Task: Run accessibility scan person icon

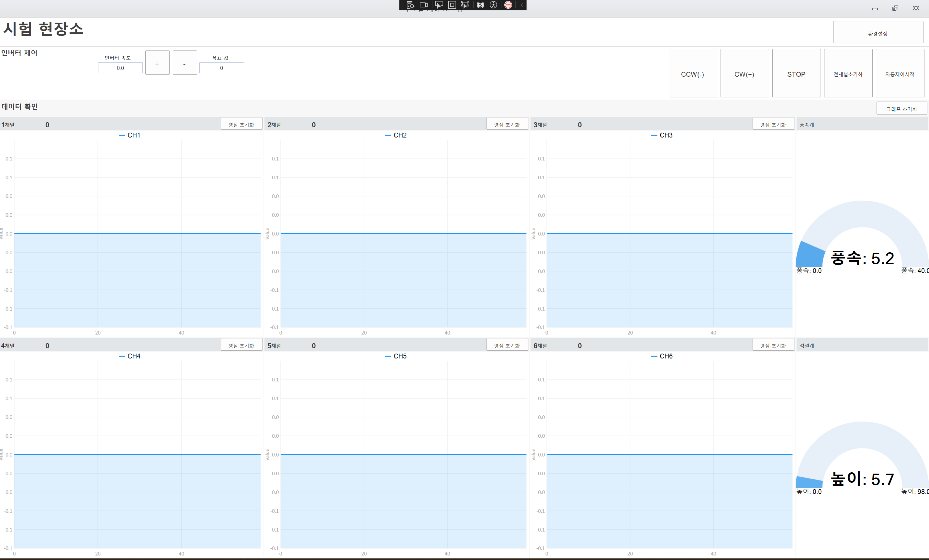Action: (494, 5)
